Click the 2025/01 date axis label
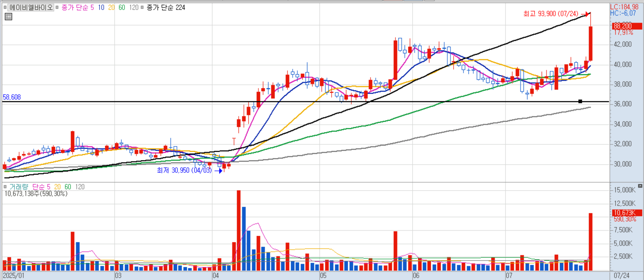The height and width of the screenshot is (280, 644). click(13, 276)
